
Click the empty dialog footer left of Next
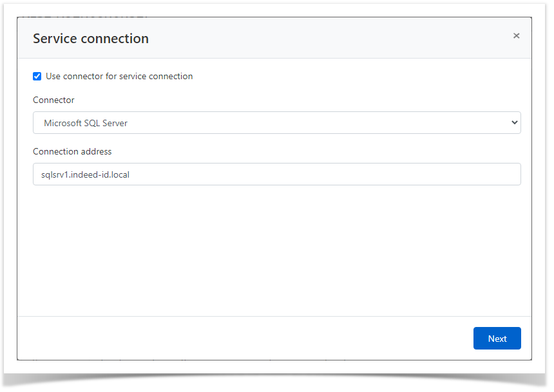pyautogui.click(x=245, y=339)
